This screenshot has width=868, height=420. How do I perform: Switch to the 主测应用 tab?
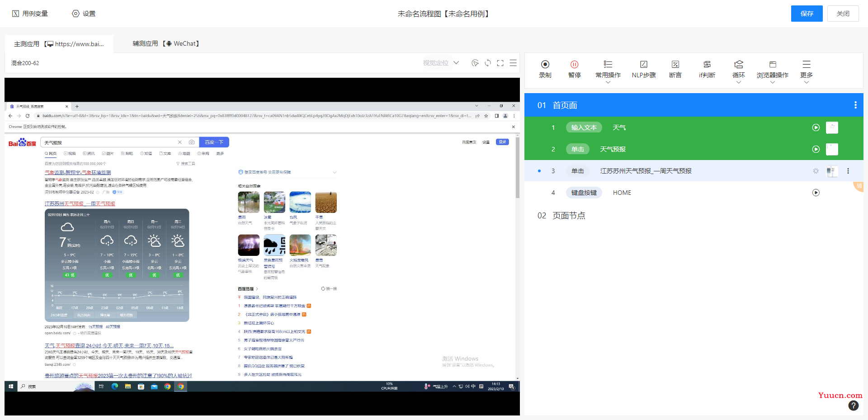[59, 44]
